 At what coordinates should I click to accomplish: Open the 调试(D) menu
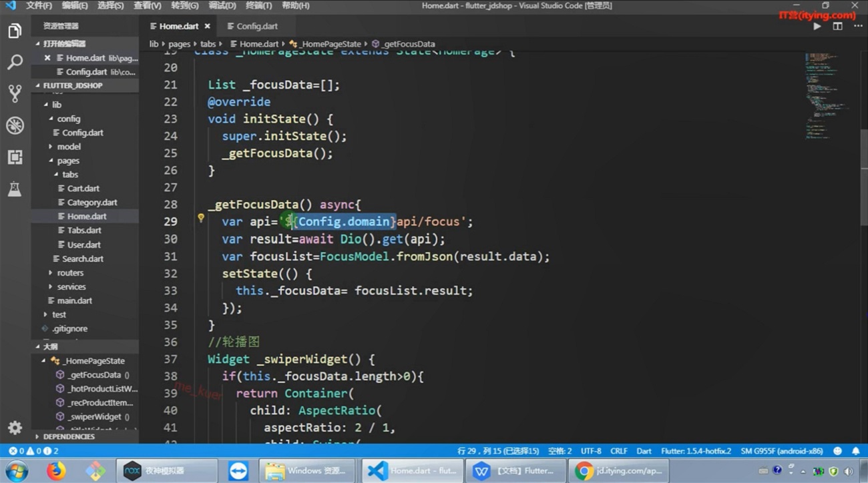[222, 5]
